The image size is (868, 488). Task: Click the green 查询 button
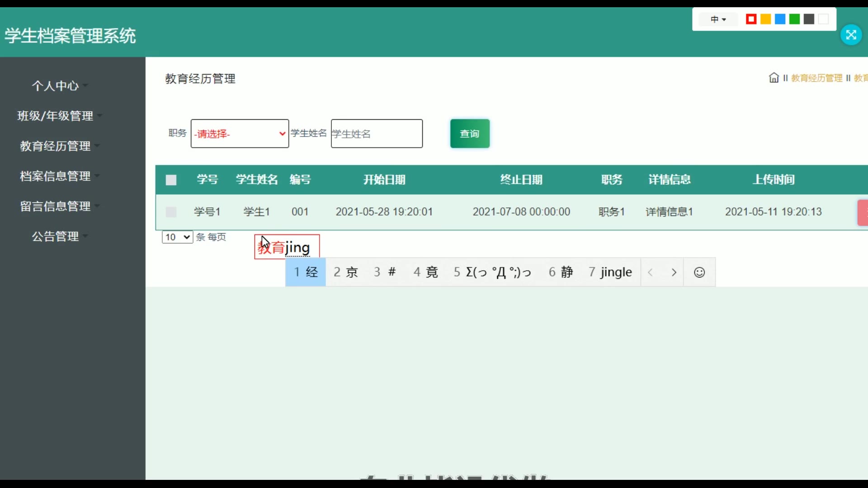point(470,134)
